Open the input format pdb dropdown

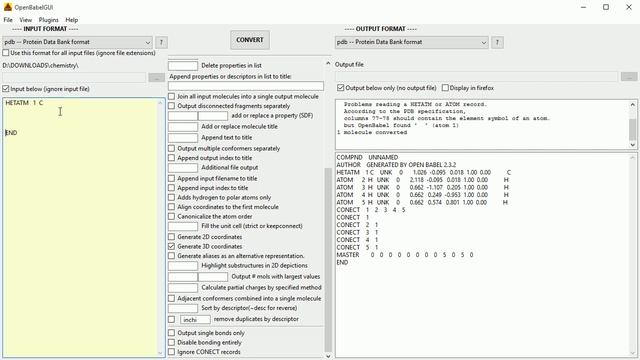[x=78, y=42]
